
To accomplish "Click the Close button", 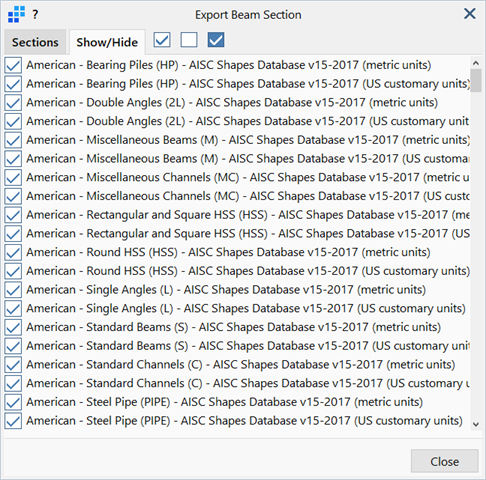I will click(x=445, y=461).
